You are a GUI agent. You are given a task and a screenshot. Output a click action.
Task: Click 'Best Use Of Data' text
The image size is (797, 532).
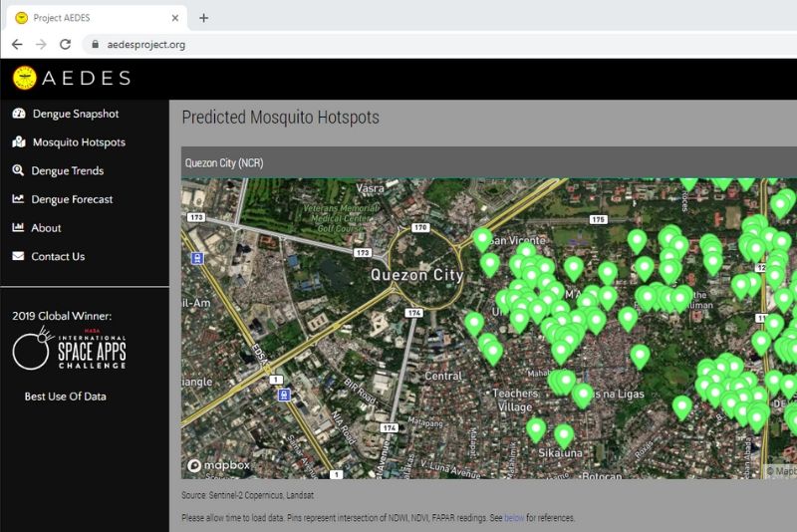pos(66,397)
